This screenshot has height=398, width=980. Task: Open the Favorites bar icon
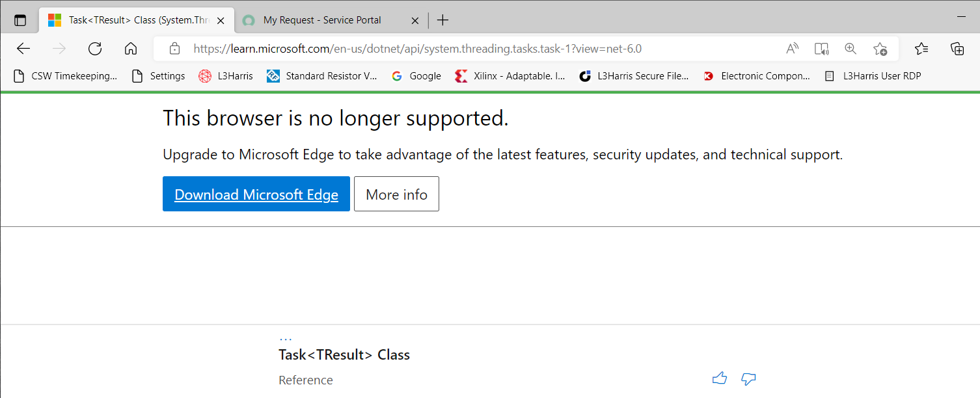point(921,48)
